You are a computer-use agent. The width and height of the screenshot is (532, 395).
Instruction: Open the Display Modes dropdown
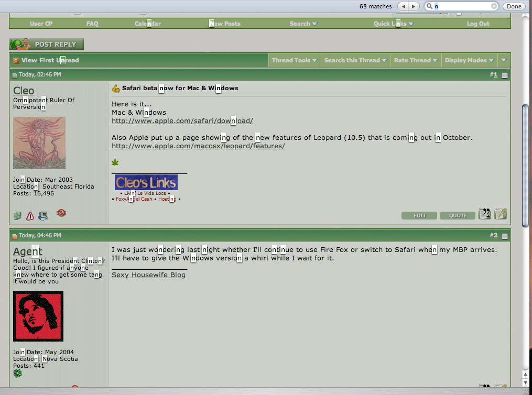pyautogui.click(x=469, y=60)
